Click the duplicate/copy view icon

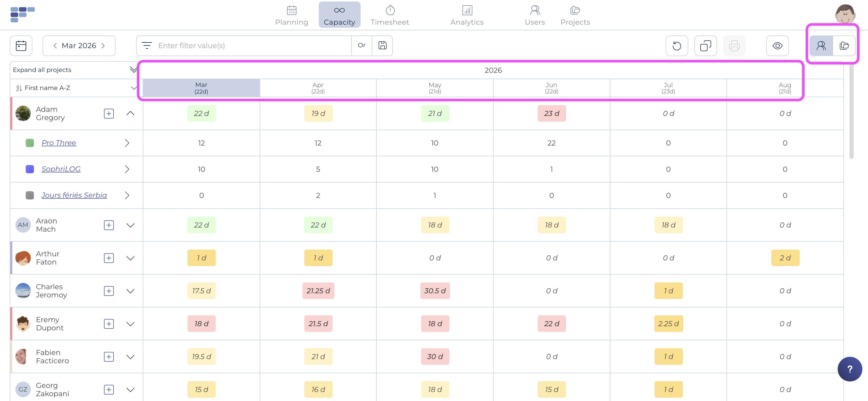coord(705,45)
